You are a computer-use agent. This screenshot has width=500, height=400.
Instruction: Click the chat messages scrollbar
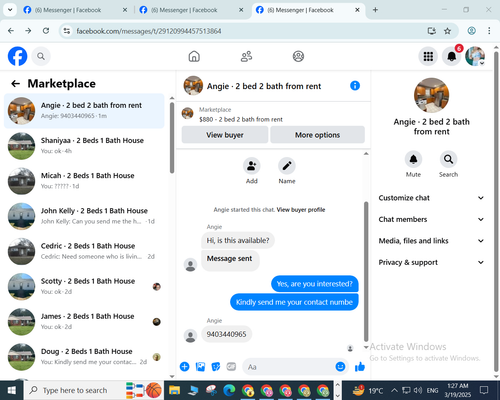pos(366,272)
